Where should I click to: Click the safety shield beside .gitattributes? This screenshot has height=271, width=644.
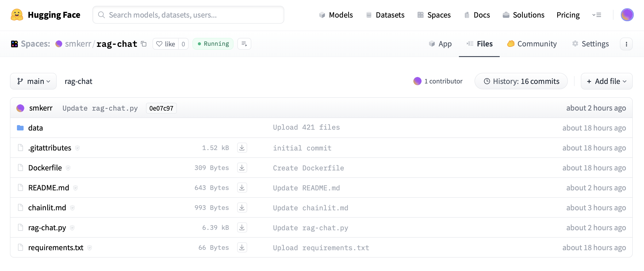(77, 148)
